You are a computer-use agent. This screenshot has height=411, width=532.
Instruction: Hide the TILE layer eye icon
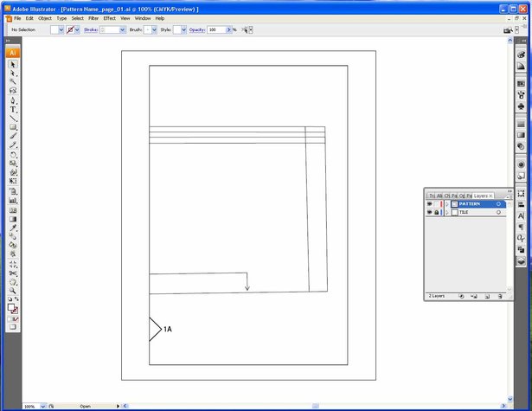tap(430, 212)
